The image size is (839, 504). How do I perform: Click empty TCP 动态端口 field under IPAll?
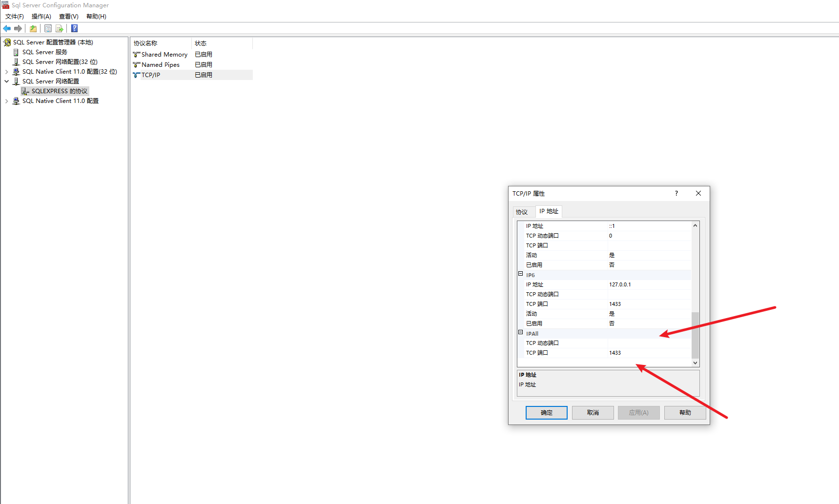click(650, 343)
